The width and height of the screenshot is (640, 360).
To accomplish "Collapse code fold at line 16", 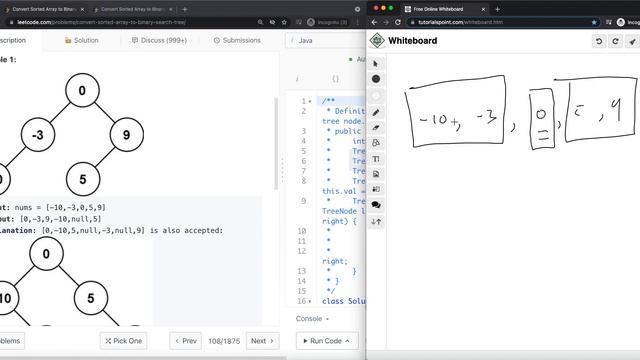I will [310, 301].
